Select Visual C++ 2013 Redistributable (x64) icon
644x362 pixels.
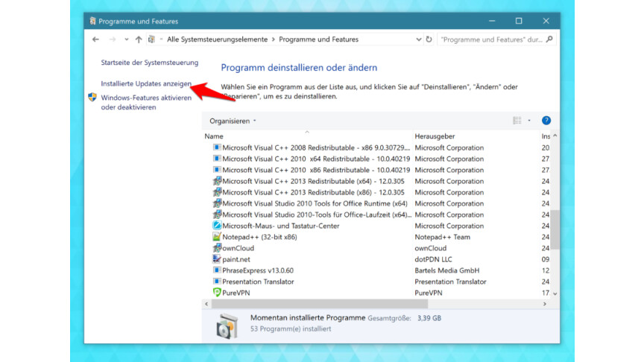click(x=217, y=180)
